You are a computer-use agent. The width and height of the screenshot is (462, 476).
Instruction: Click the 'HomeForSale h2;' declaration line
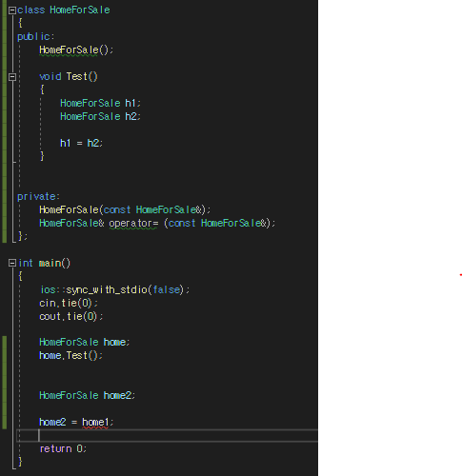100,117
